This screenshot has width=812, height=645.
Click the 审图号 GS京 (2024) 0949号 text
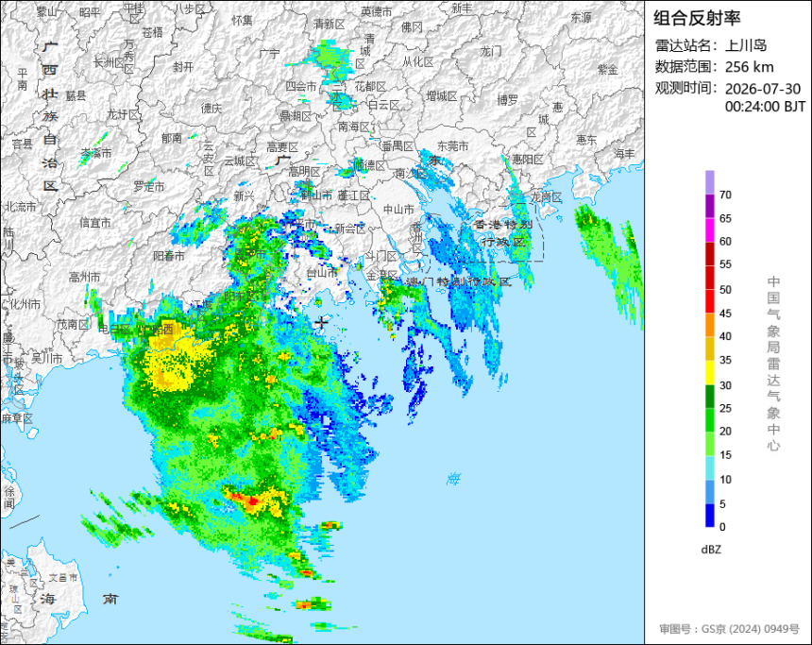(x=729, y=629)
